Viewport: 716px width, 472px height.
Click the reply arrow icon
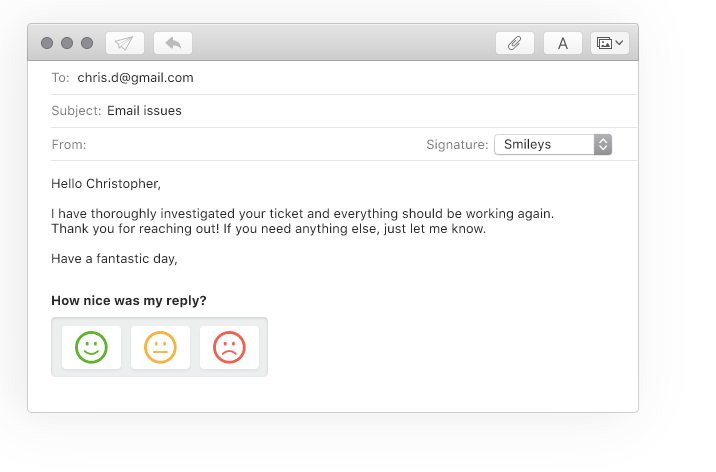(x=173, y=43)
